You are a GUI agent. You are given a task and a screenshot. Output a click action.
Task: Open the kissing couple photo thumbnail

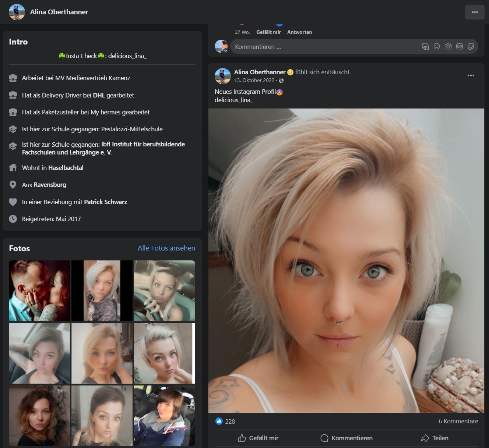pyautogui.click(x=39, y=291)
